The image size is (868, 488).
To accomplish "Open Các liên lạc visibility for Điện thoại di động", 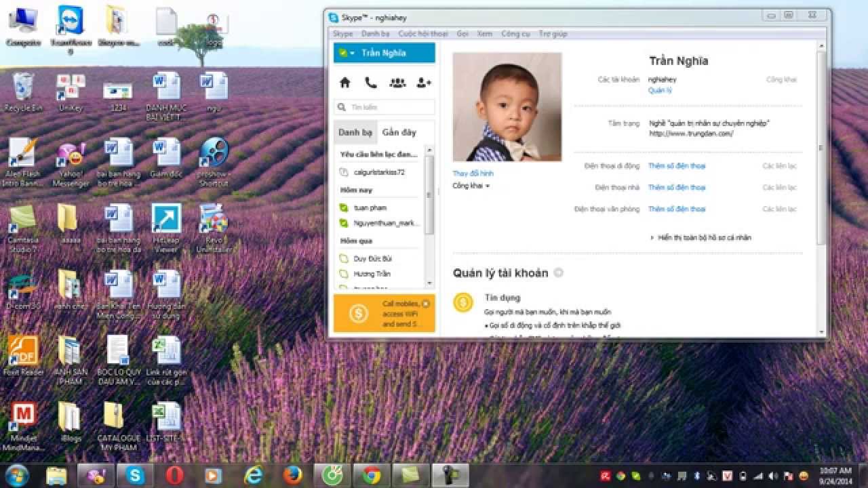I will [x=779, y=166].
